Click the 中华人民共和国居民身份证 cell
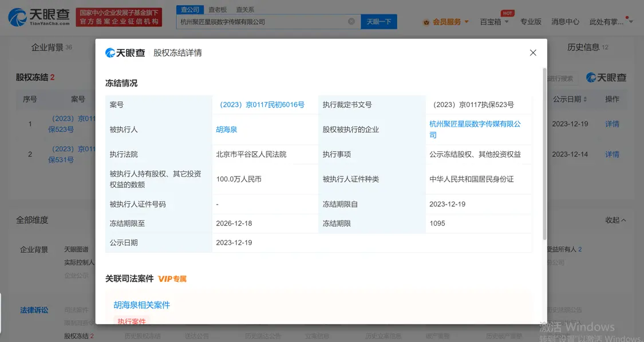The image size is (644, 342). click(x=472, y=179)
